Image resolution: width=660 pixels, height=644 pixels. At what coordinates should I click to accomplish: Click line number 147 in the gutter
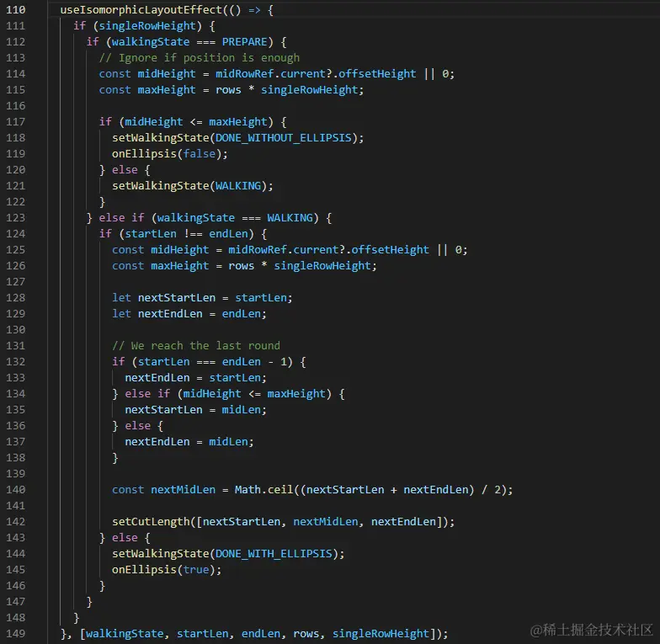(x=15, y=601)
